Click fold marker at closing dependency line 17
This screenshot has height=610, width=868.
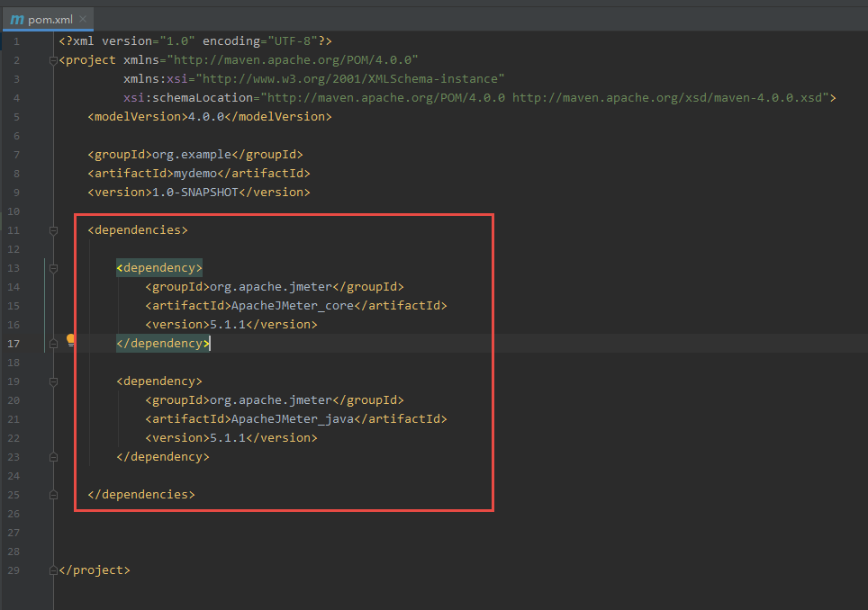coord(54,344)
